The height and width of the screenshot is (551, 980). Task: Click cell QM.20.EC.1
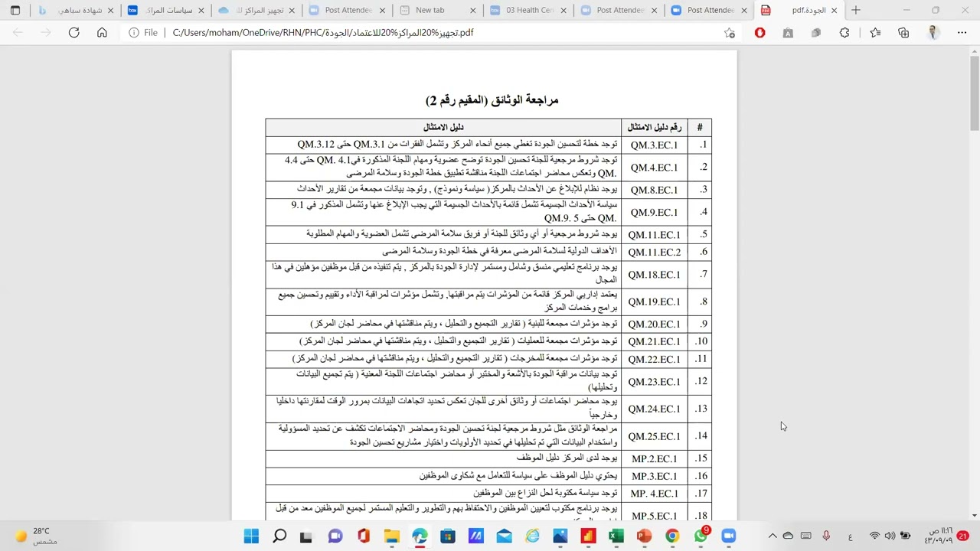coord(654,324)
